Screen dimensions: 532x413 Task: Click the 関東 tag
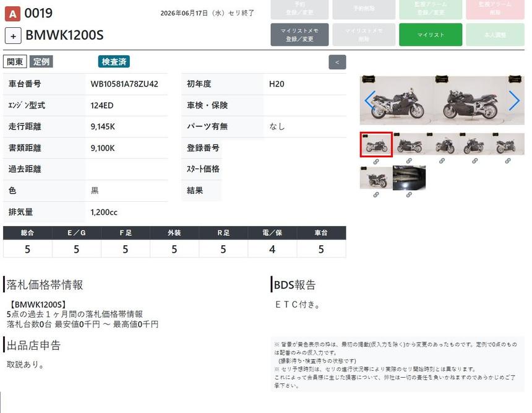15,62
